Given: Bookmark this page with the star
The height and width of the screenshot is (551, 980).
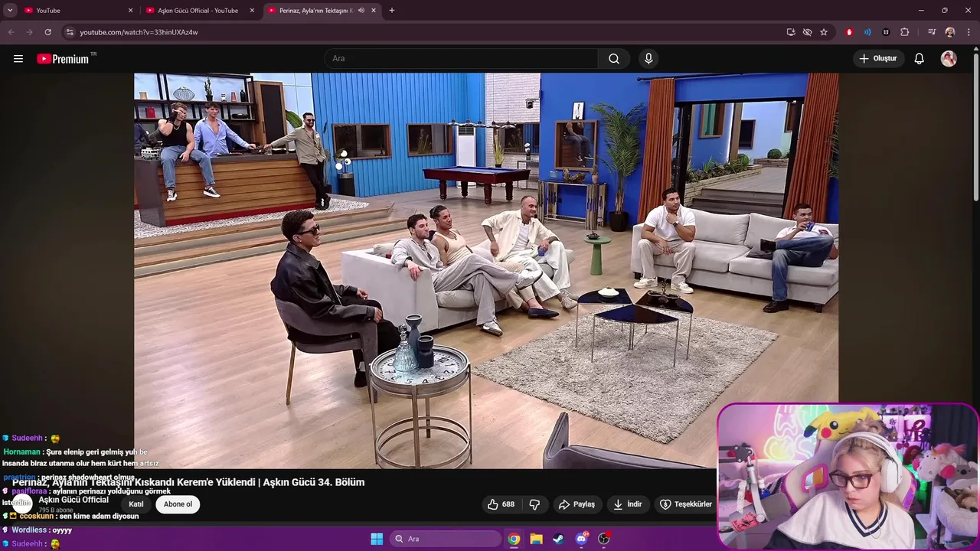Looking at the screenshot, I should [824, 32].
